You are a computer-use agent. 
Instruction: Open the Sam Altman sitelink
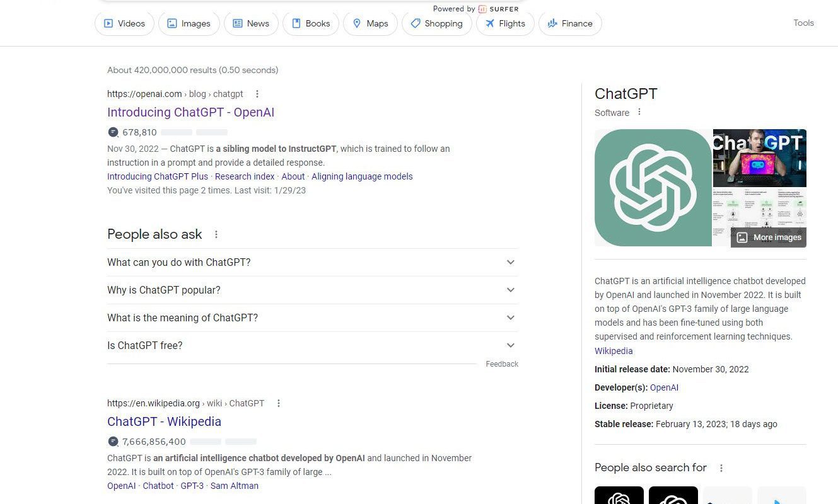[235, 486]
